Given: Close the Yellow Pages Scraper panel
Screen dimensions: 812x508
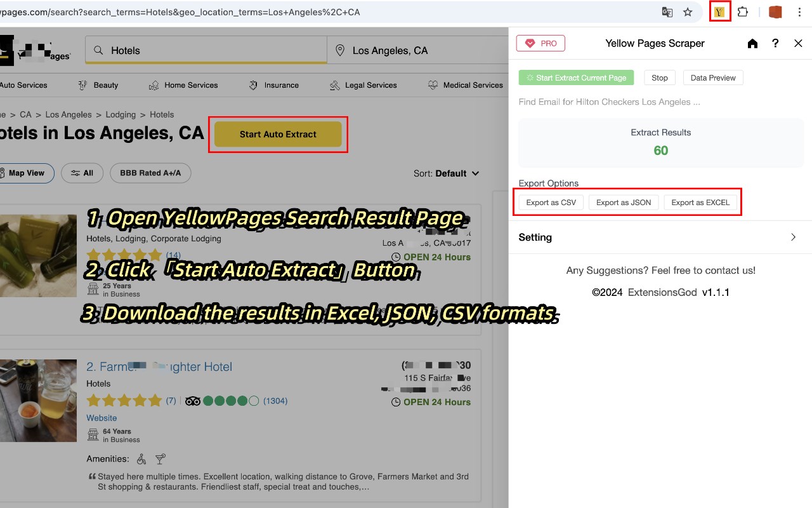Looking at the screenshot, I should coord(798,43).
